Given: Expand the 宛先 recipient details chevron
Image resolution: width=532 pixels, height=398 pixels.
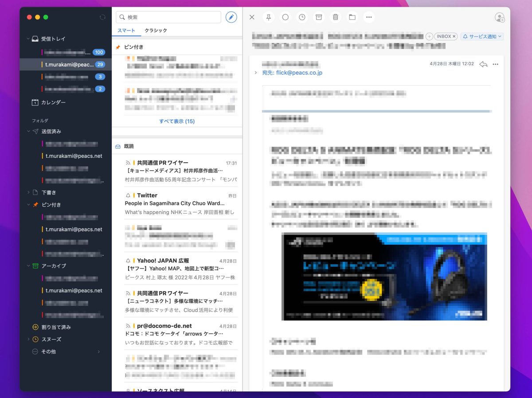Looking at the screenshot, I should [x=256, y=73].
